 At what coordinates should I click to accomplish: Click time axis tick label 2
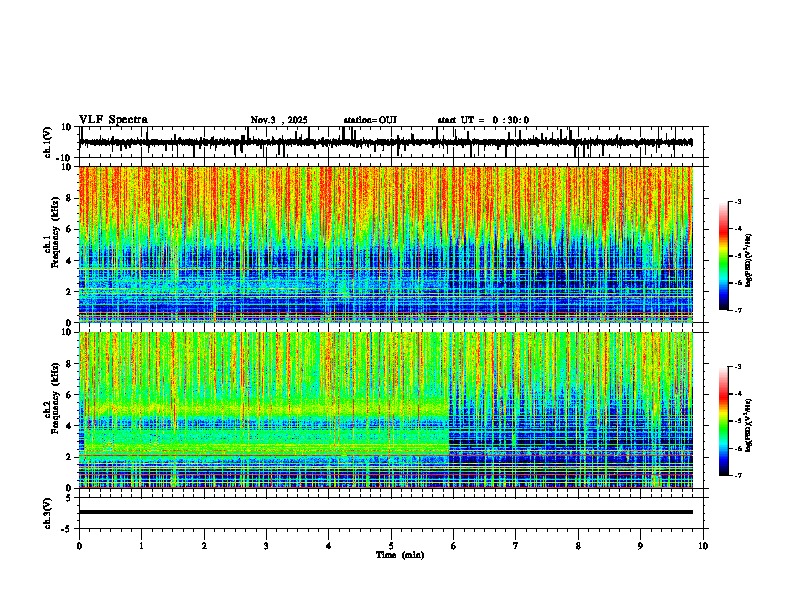coord(204,546)
